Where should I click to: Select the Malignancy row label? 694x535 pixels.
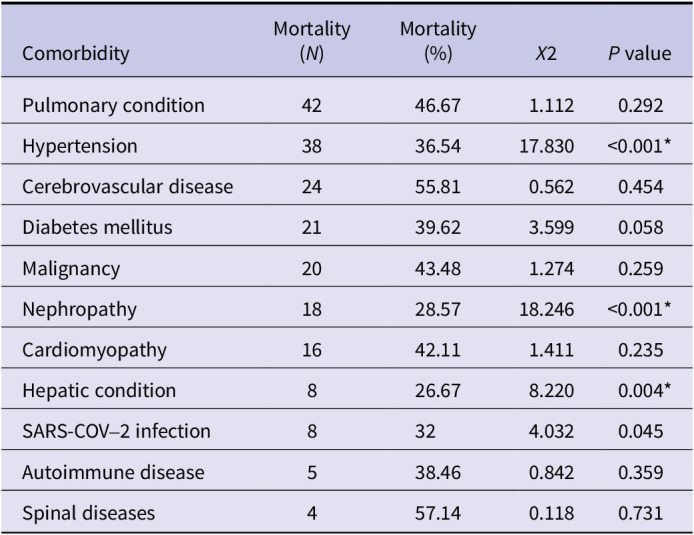click(x=70, y=269)
